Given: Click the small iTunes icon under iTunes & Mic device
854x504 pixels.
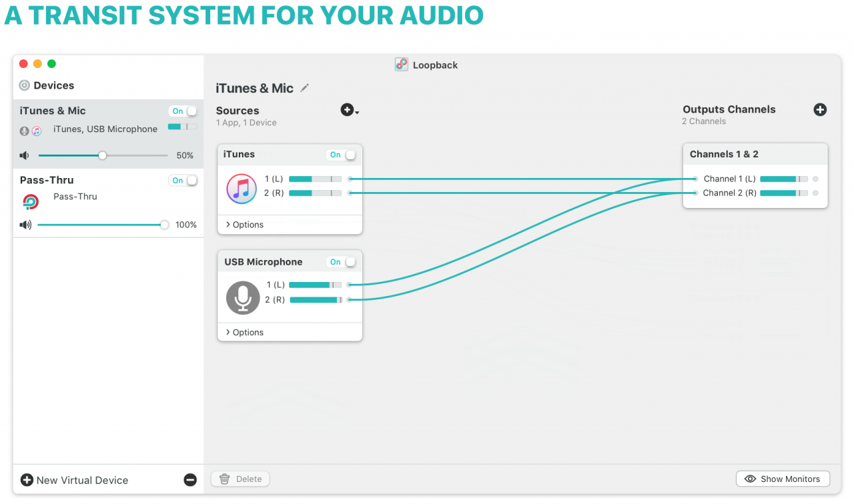Looking at the screenshot, I should (x=37, y=131).
